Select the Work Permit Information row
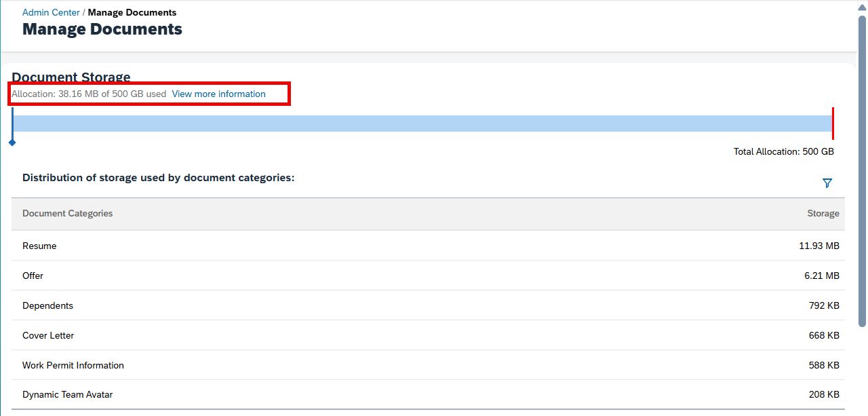The image size is (868, 416). [x=428, y=365]
